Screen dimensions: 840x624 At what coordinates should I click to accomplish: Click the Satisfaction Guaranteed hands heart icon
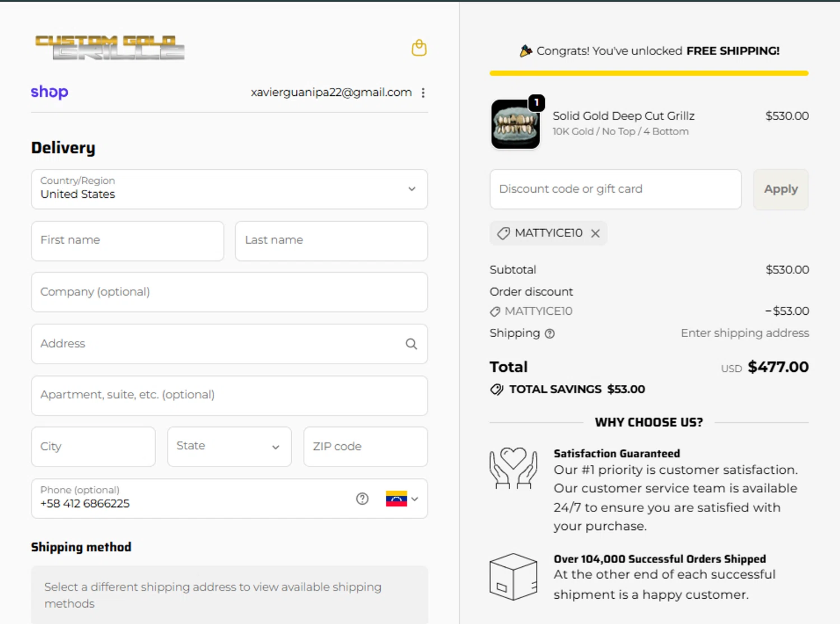click(x=514, y=468)
